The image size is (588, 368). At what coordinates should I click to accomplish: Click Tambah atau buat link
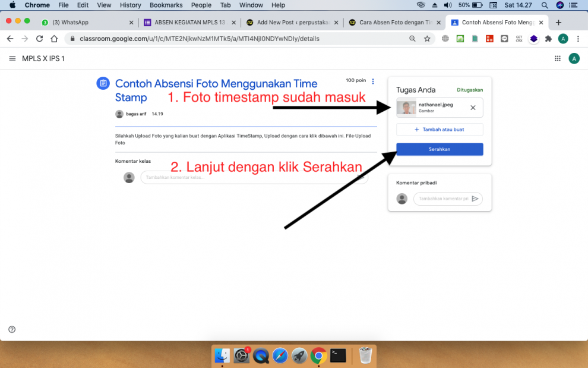440,129
